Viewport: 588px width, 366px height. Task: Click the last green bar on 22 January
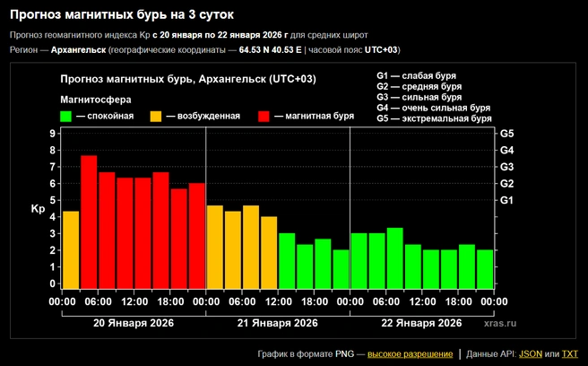[x=485, y=269]
